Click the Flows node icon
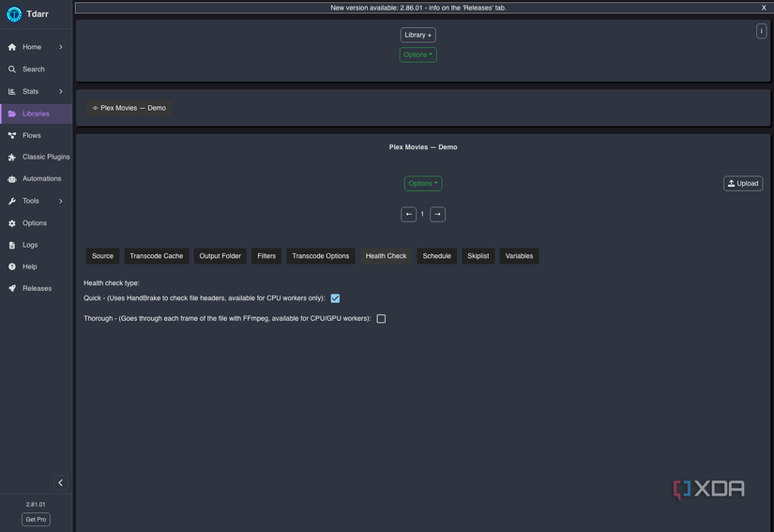The width and height of the screenshot is (774, 532). coord(12,135)
